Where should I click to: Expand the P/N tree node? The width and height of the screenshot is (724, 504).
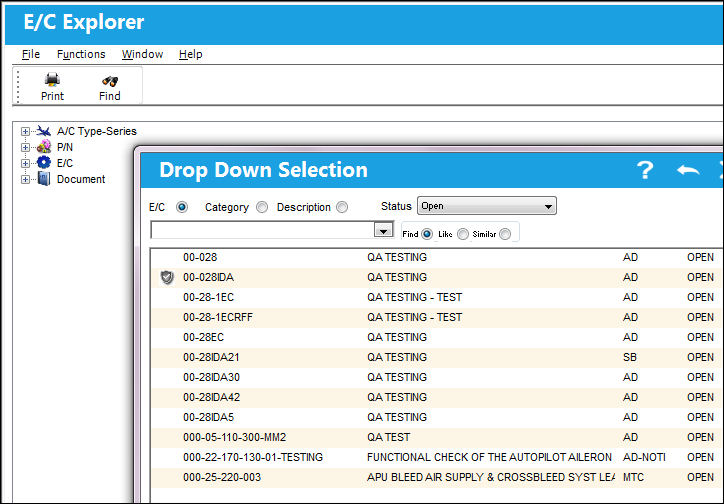coord(25,148)
